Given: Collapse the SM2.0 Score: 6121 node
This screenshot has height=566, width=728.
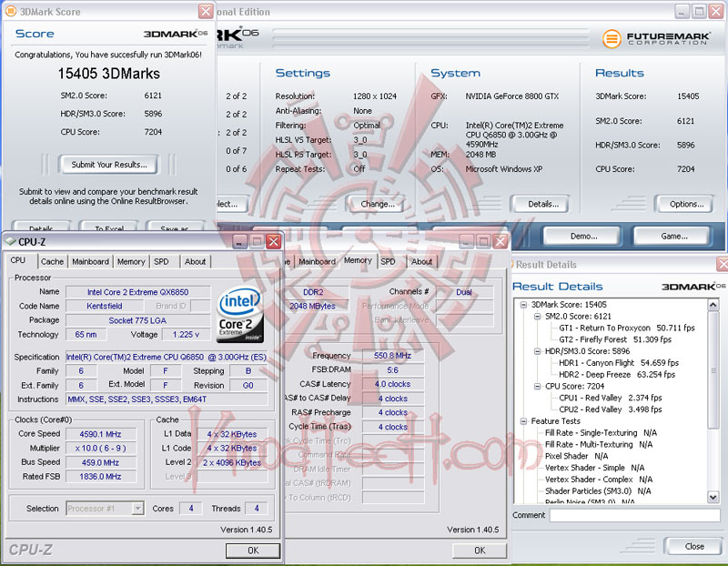Looking at the screenshot, I should coord(538,316).
